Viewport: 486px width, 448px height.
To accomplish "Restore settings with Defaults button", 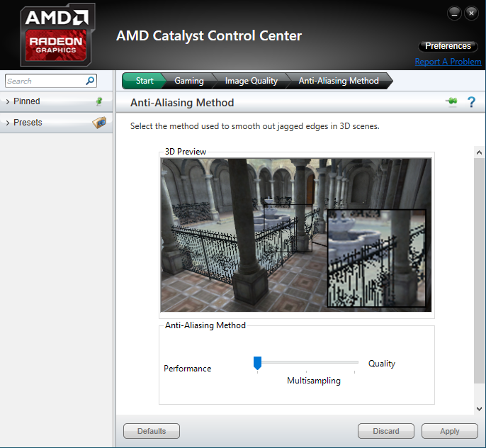I will [x=152, y=431].
